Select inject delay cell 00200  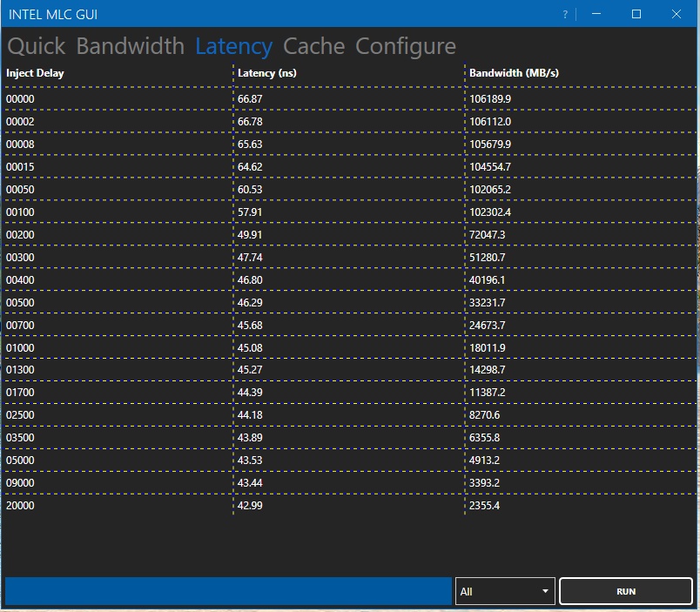(20, 235)
